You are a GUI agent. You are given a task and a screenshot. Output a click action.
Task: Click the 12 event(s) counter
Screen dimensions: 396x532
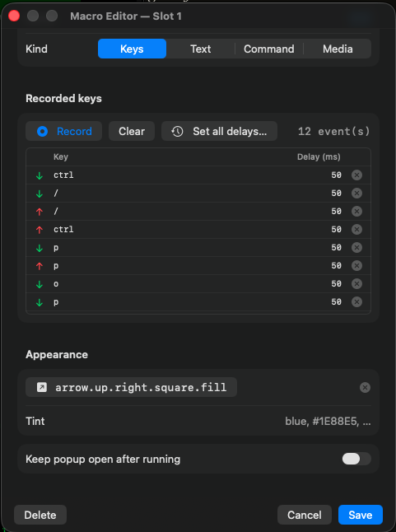click(x=333, y=131)
